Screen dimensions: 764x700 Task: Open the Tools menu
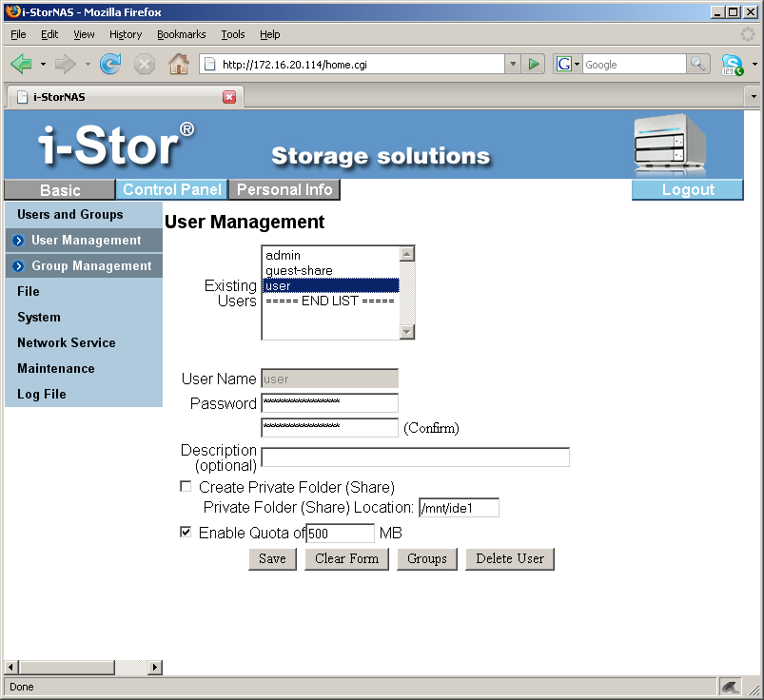pyautogui.click(x=233, y=34)
